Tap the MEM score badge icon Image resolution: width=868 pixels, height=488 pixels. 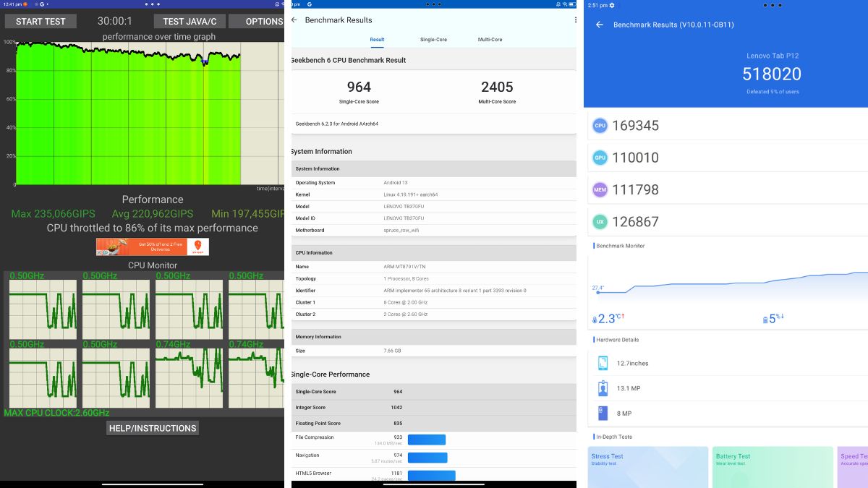[x=600, y=189]
